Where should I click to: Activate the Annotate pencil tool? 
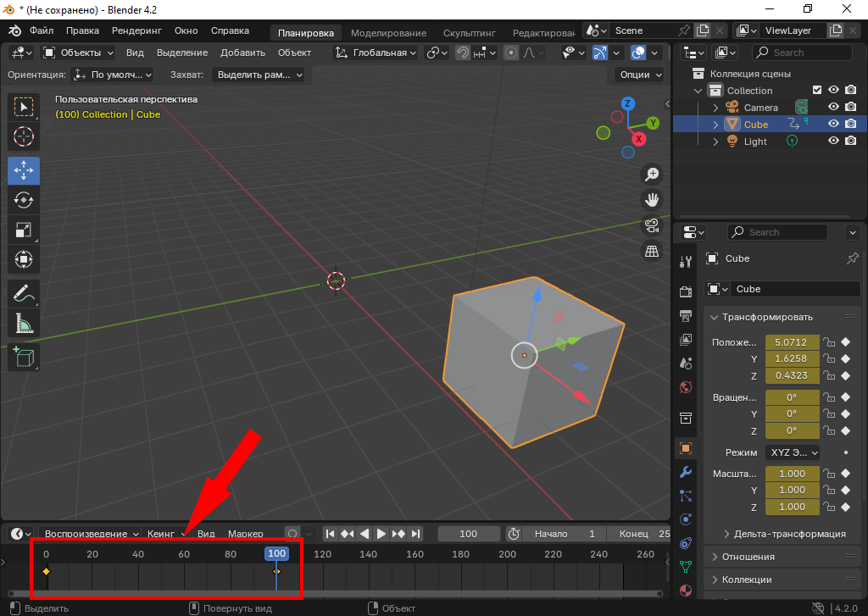(x=24, y=294)
